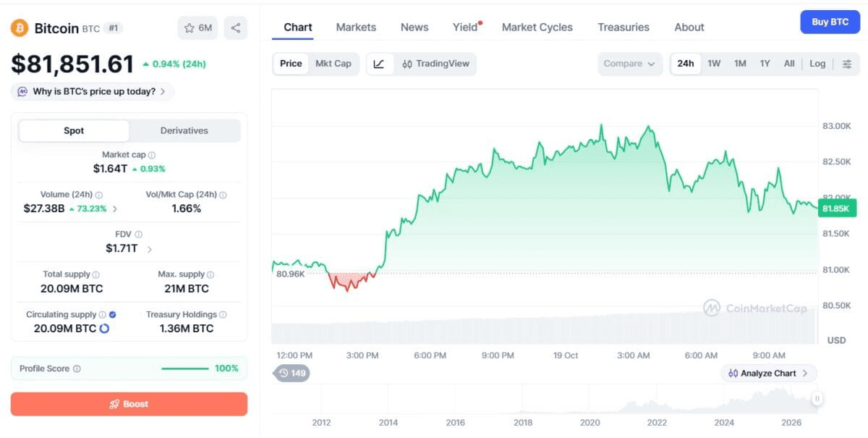Open 'Why is BTC's price up today?'
The height and width of the screenshot is (438, 868).
point(92,92)
